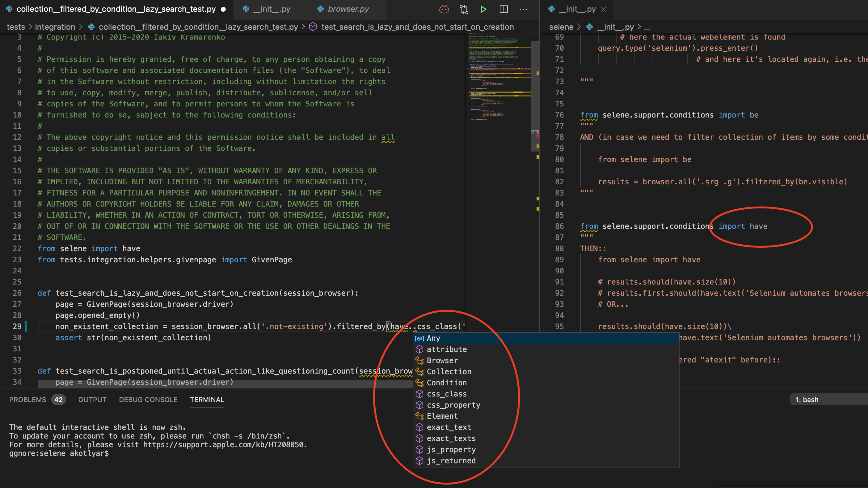The height and width of the screenshot is (488, 868).
Task: Click the unsaved-changes dot on lazy_search_test tab
Action: tap(223, 9)
